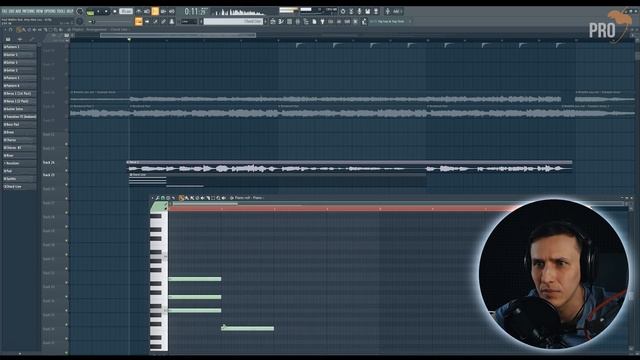Image resolution: width=640 pixels, height=360 pixels.
Task: Click the View browser toolbar icon
Action: point(306,21)
